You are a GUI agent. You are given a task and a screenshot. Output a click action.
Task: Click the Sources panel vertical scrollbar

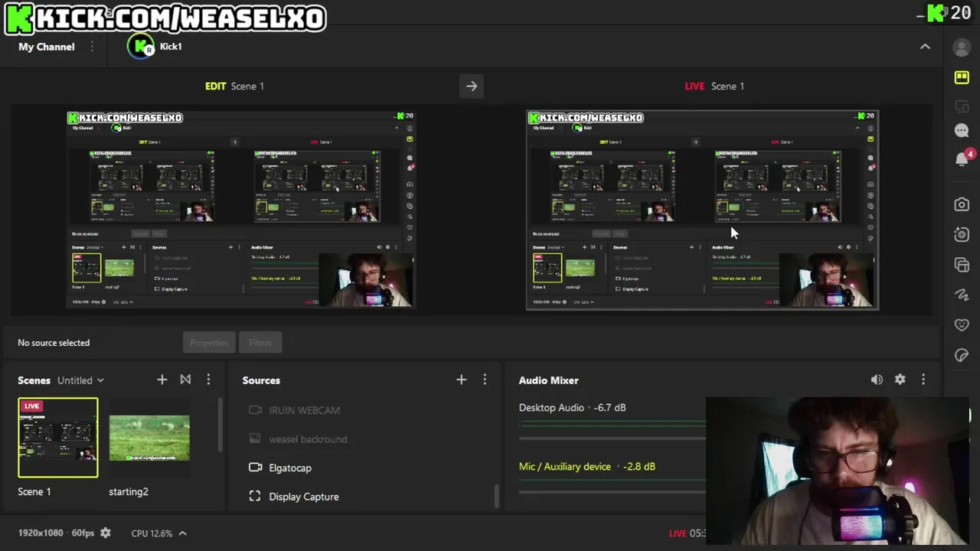tap(496, 496)
